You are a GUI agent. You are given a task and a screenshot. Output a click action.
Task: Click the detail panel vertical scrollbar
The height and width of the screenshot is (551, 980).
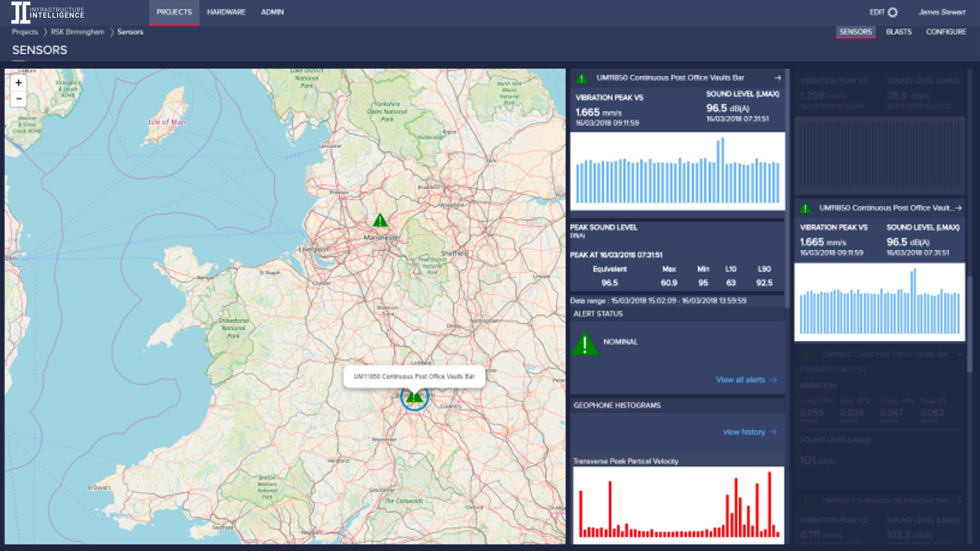[x=788, y=188]
